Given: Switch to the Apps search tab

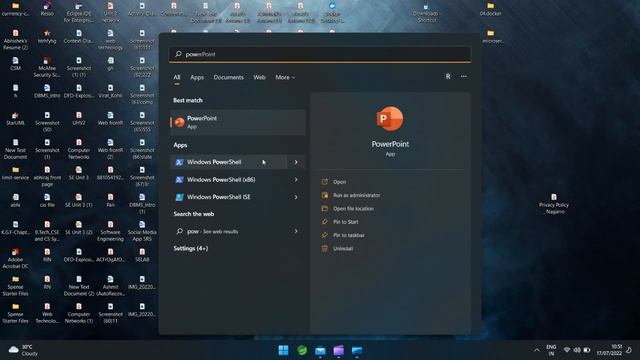Looking at the screenshot, I should point(197,77).
